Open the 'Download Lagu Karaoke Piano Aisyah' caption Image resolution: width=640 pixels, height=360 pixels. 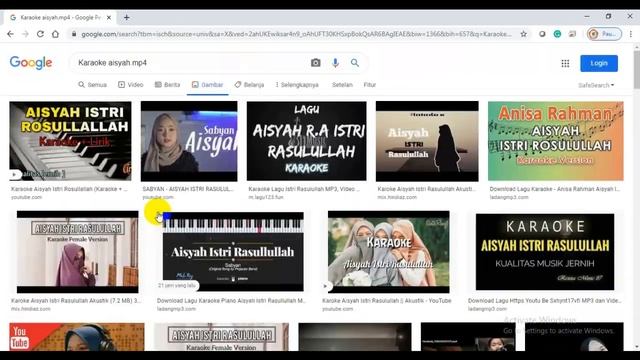(231, 300)
